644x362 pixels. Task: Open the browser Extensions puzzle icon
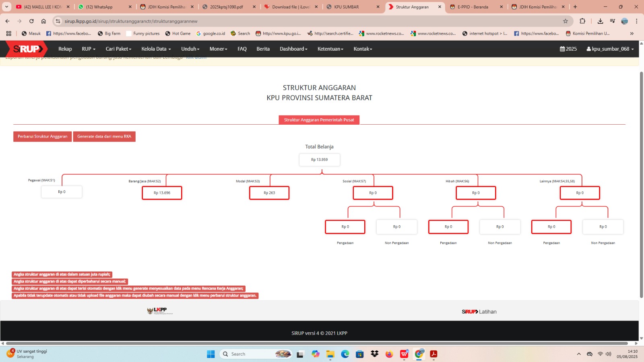pyautogui.click(x=582, y=21)
